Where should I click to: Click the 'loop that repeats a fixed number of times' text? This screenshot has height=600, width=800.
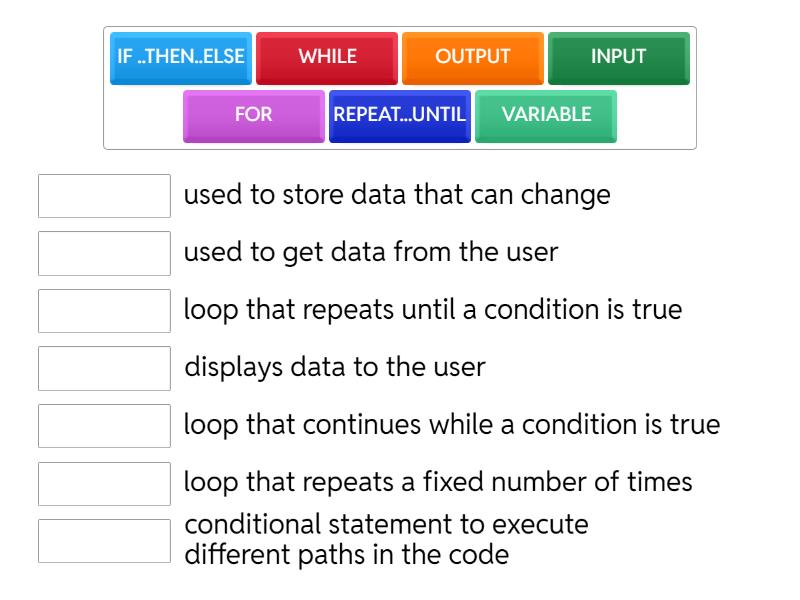tap(438, 482)
